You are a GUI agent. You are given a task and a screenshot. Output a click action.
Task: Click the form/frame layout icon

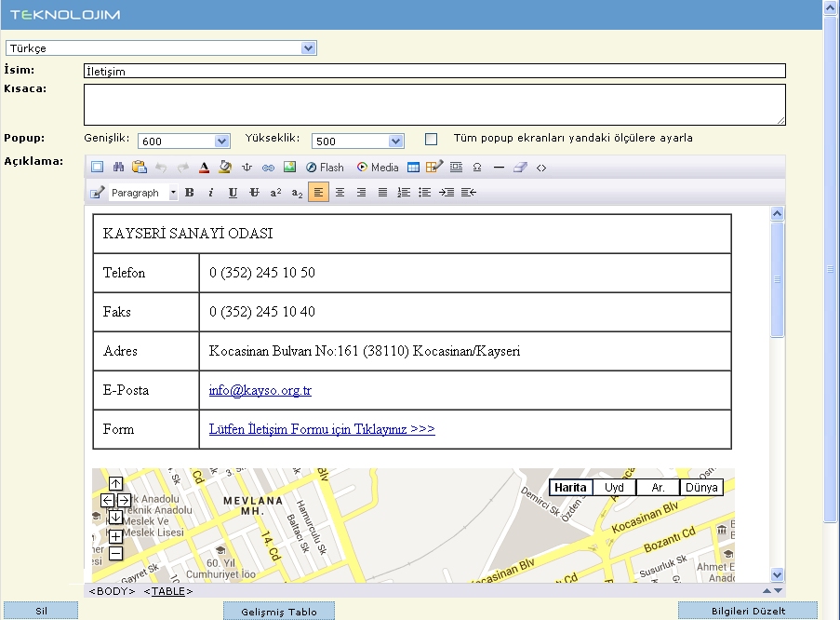click(456, 168)
